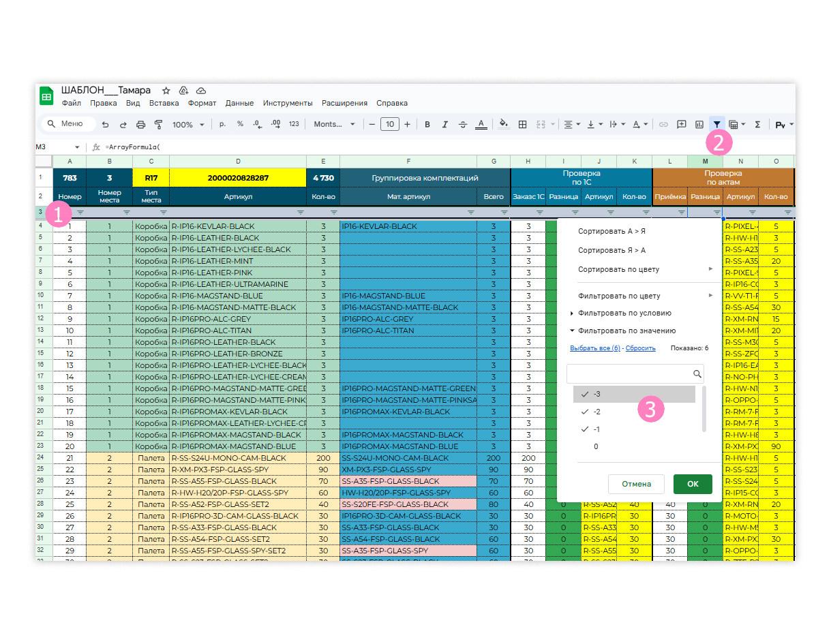Click the Undo arrow in the toolbar

[x=105, y=125]
